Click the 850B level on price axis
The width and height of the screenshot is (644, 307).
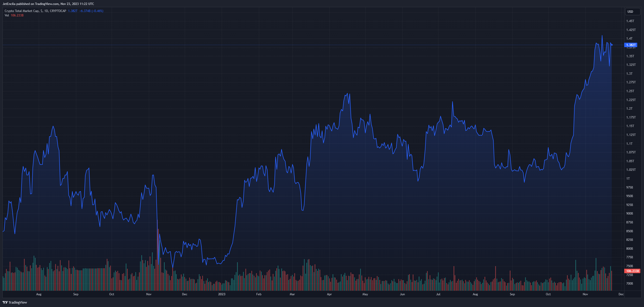tap(629, 231)
